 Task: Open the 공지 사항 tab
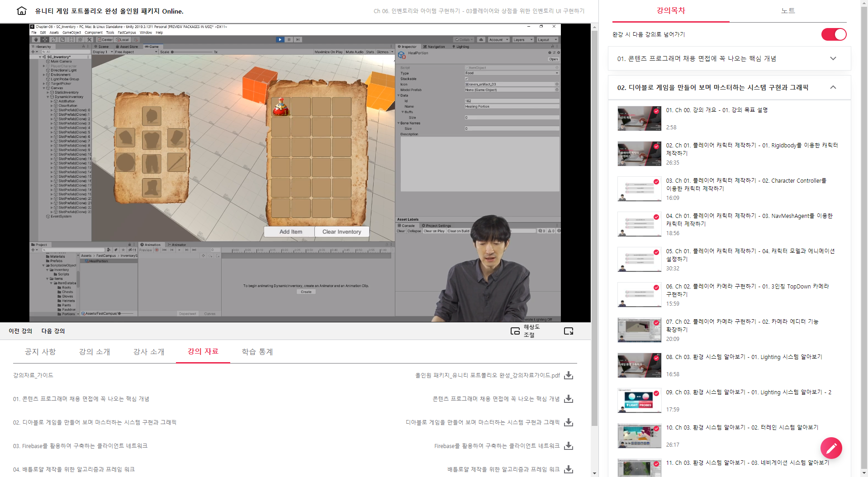[x=40, y=352]
